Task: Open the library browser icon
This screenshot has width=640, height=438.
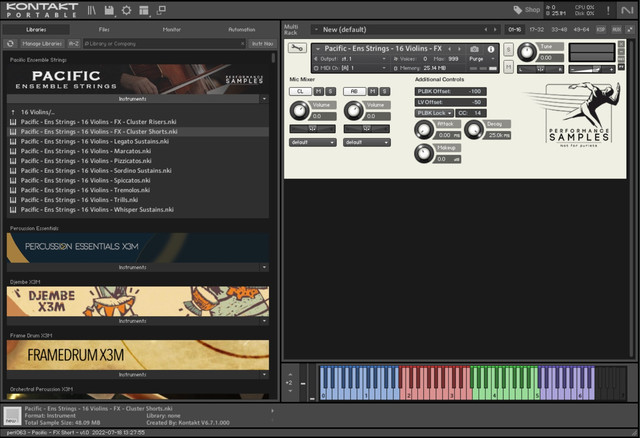Action: [92, 10]
